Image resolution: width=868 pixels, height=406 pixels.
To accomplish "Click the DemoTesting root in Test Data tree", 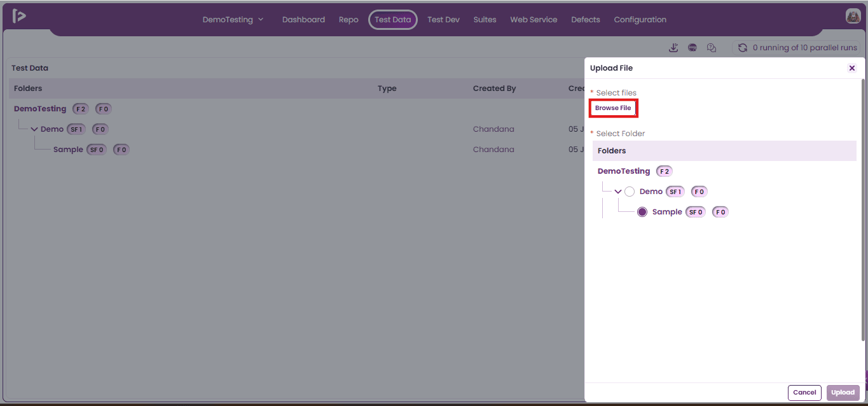I will click(40, 109).
